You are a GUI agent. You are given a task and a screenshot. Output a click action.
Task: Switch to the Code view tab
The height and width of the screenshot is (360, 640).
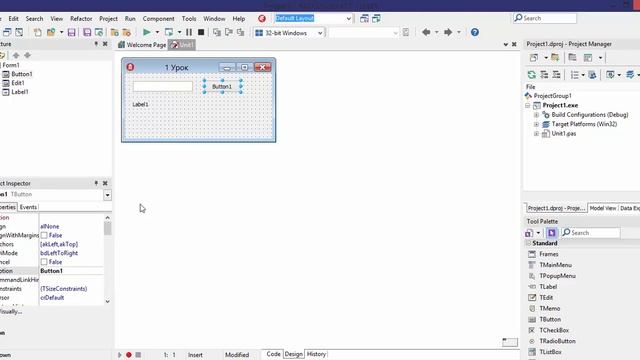pos(273,354)
